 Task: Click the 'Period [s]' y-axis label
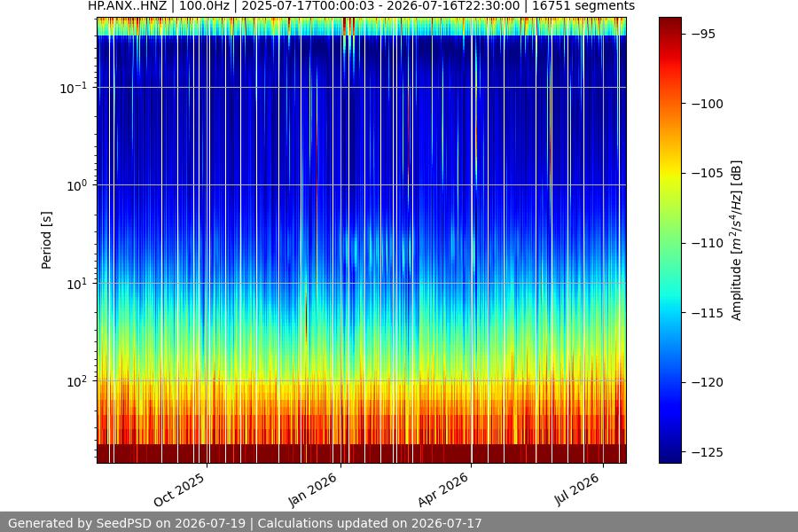click(46, 240)
